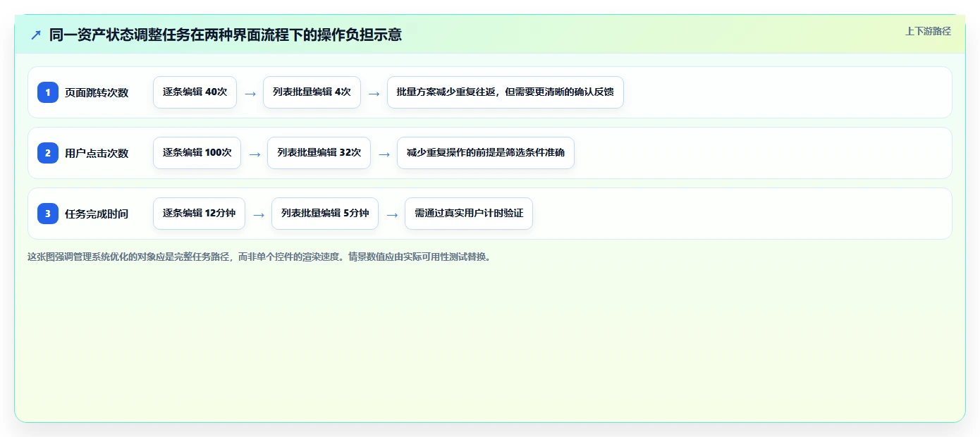980x437 pixels.
Task: Click the footnote starting 这张图强调管理系统优化的对象
Action: point(259,257)
